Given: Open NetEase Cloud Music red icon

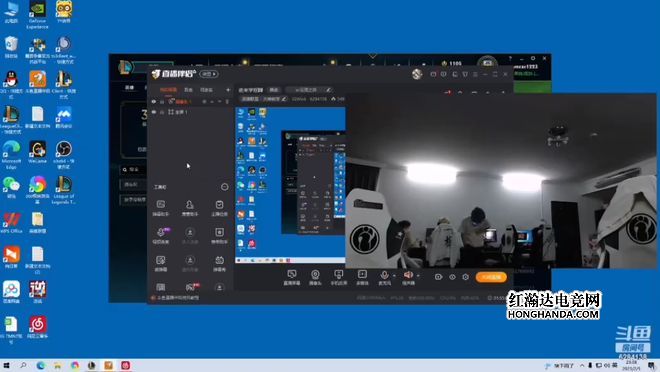Looking at the screenshot, I should (37, 327).
